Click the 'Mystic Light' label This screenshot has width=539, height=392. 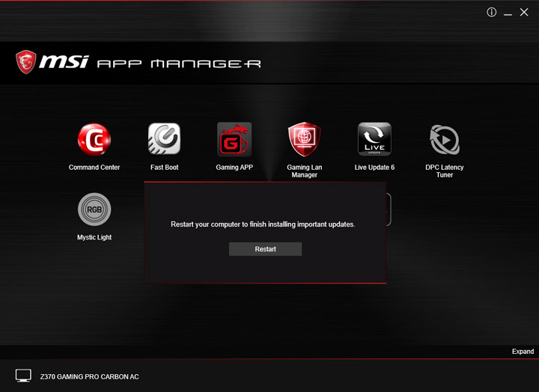(94, 237)
